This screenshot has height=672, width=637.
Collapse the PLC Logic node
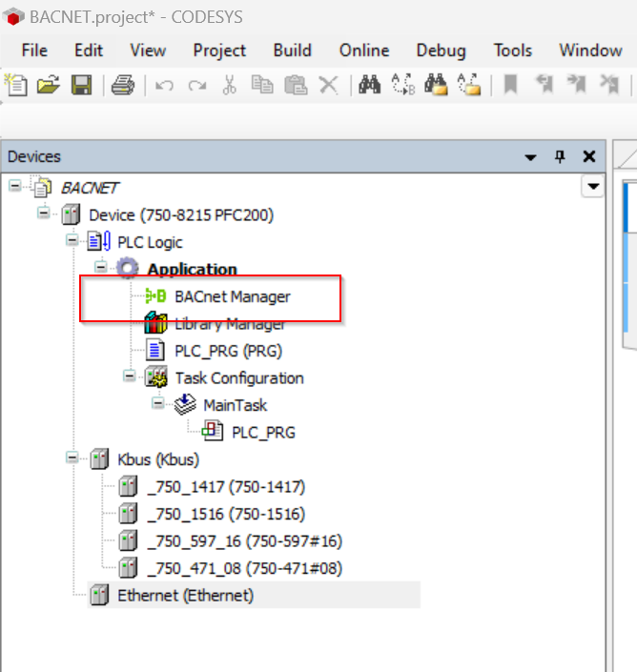[x=72, y=240]
